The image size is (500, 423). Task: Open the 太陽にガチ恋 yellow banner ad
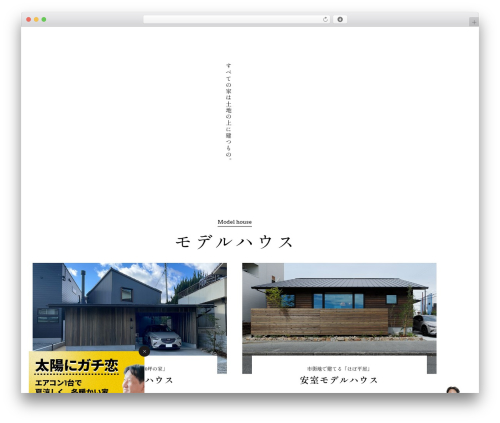click(x=87, y=372)
